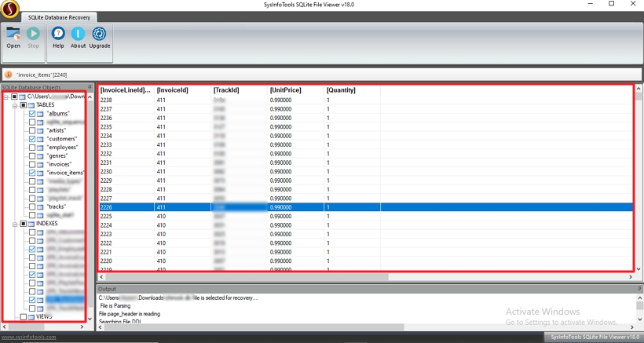Toggle the INDEXES group checkbox

point(24,224)
